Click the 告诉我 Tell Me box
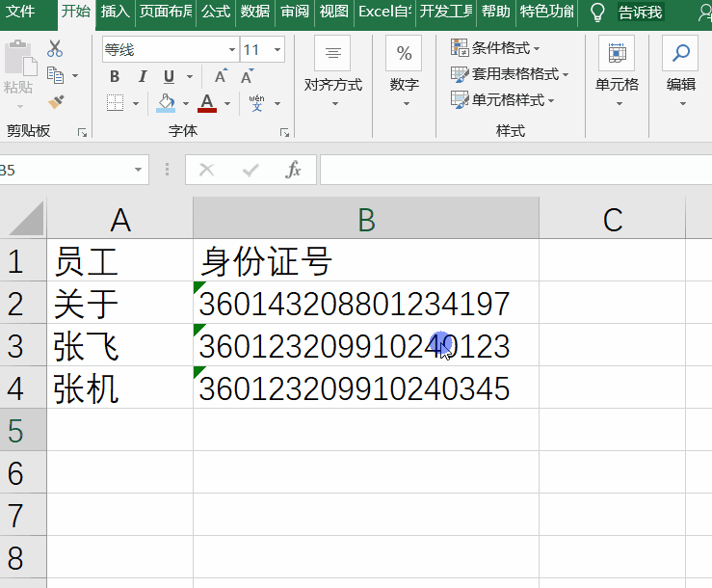This screenshot has width=712, height=588. click(641, 13)
